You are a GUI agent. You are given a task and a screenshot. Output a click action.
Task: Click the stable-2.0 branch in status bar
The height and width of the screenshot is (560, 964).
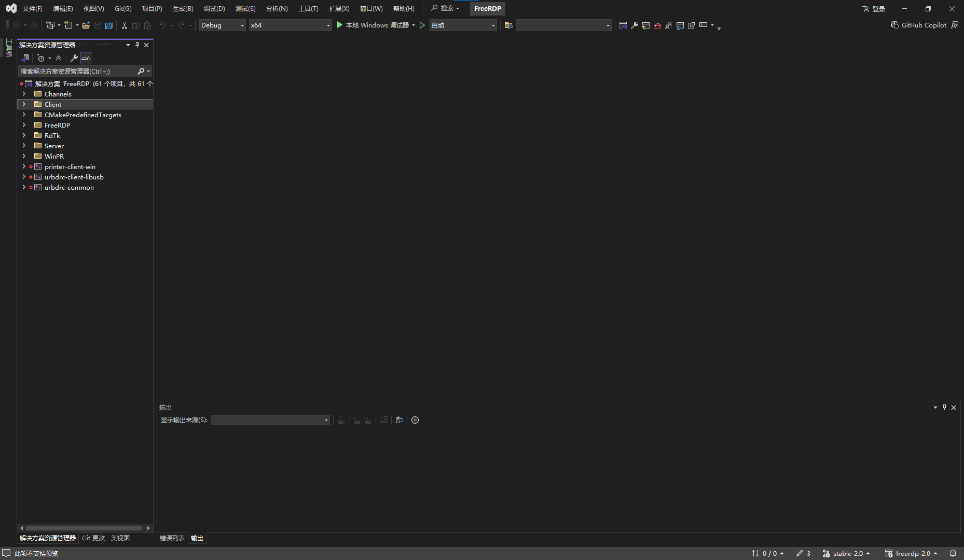tap(847, 553)
